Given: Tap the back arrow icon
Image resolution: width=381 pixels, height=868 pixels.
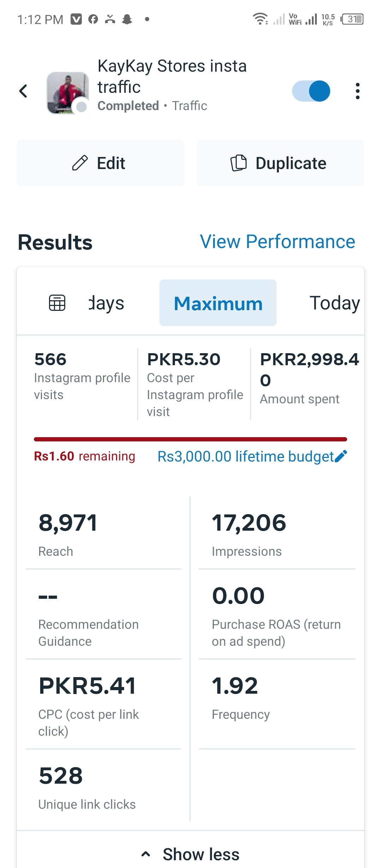Looking at the screenshot, I should 23,91.
